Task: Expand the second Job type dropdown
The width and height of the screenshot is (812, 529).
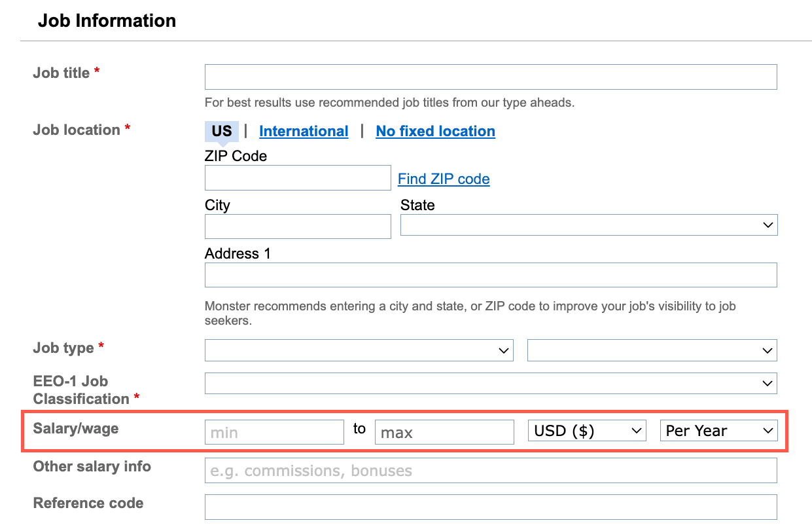Action: click(x=652, y=350)
